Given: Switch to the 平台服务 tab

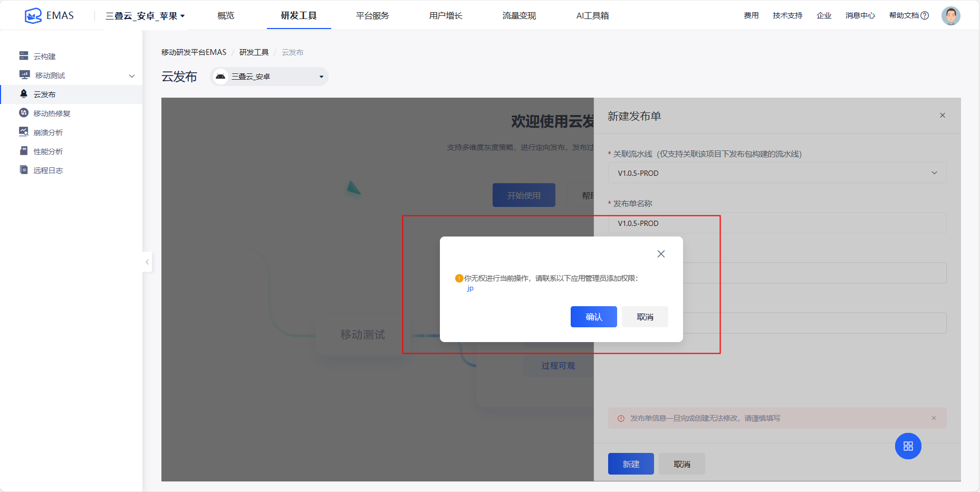Looking at the screenshot, I should click(372, 16).
